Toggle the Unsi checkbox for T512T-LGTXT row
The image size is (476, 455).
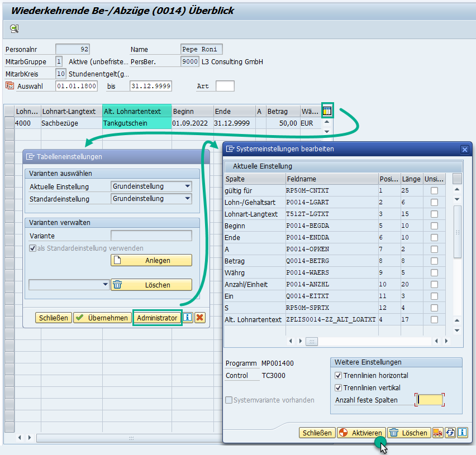[x=435, y=214]
